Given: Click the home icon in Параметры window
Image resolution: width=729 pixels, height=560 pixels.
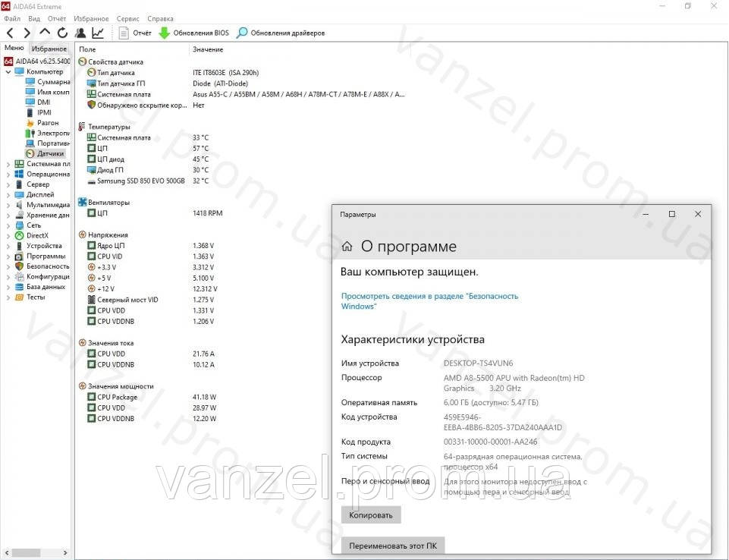Looking at the screenshot, I should 347,247.
